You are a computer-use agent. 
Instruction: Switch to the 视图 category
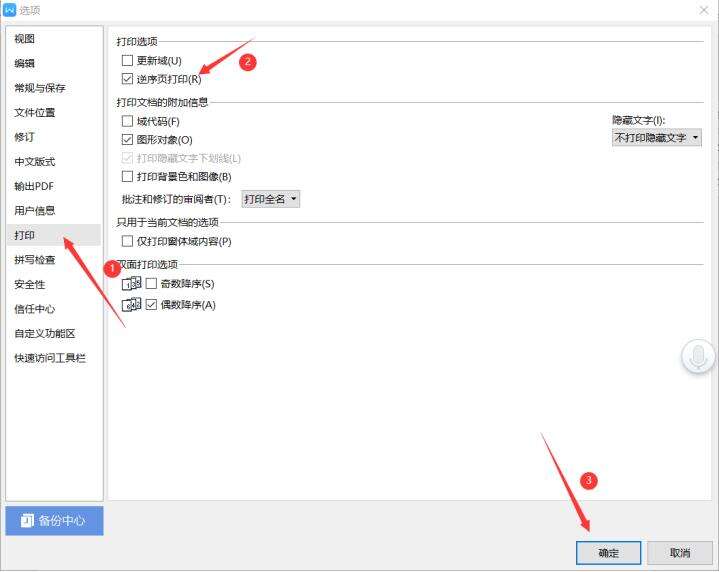[54, 39]
